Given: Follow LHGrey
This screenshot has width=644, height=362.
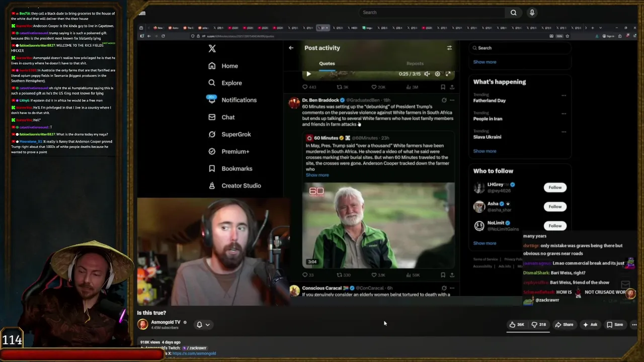Looking at the screenshot, I should coord(555,188).
